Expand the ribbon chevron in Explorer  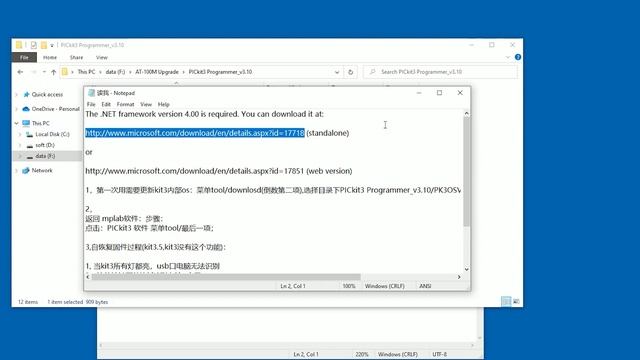pyautogui.click(x=507, y=57)
